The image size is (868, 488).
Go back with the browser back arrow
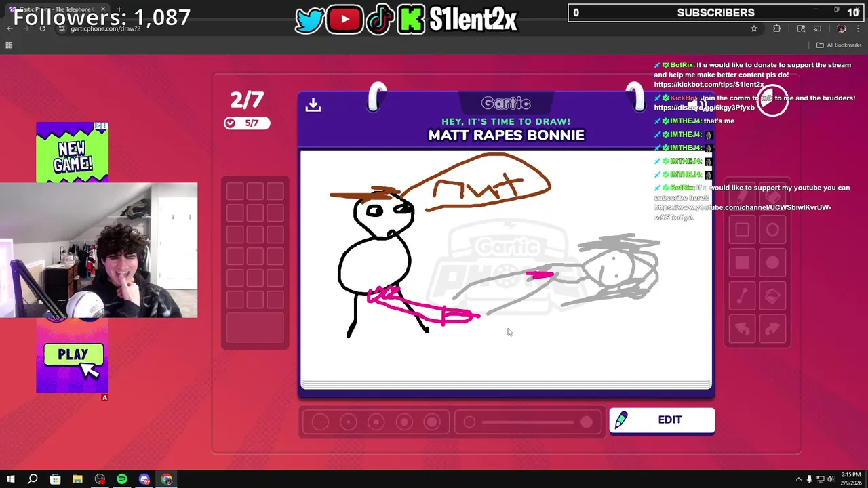click(9, 28)
